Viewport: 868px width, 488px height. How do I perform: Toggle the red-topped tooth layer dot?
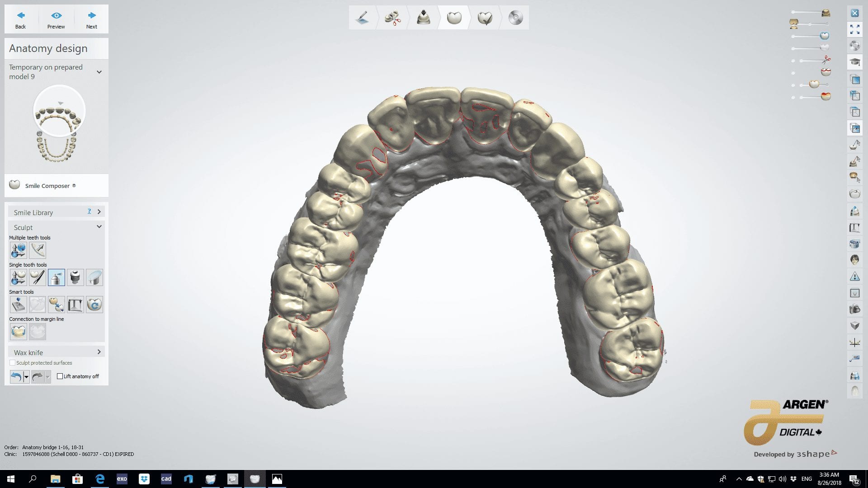(x=793, y=97)
